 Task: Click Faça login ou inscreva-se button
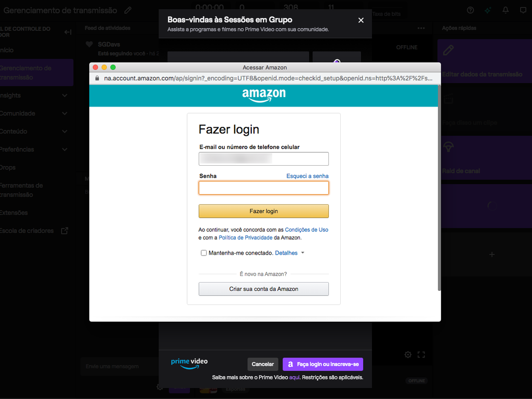[323, 364]
